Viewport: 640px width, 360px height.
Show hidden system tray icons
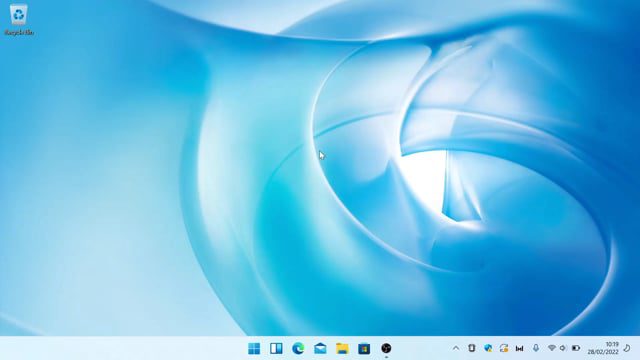[456, 348]
